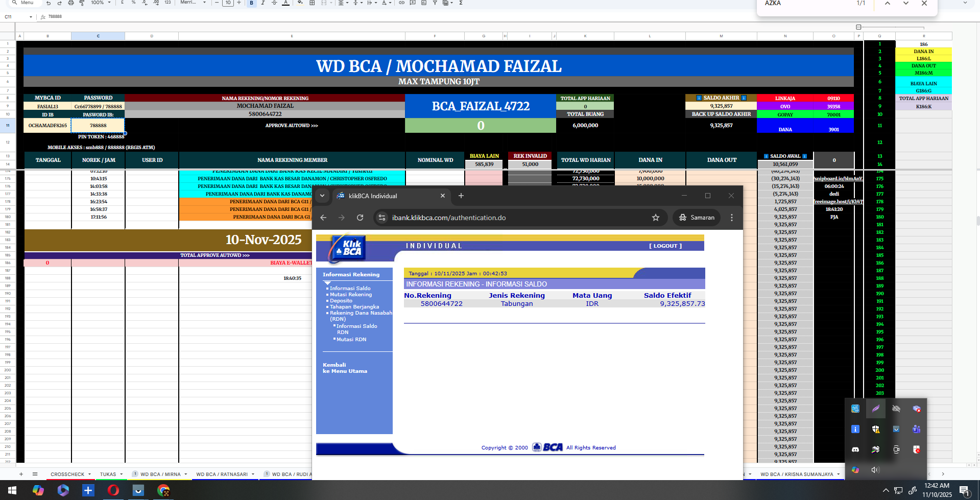Open the text rotation dropdown
This screenshot has width=980, height=500.
386,3
